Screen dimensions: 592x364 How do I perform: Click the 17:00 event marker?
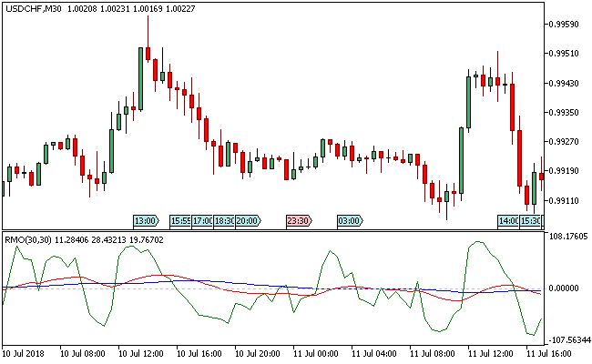[201, 220]
